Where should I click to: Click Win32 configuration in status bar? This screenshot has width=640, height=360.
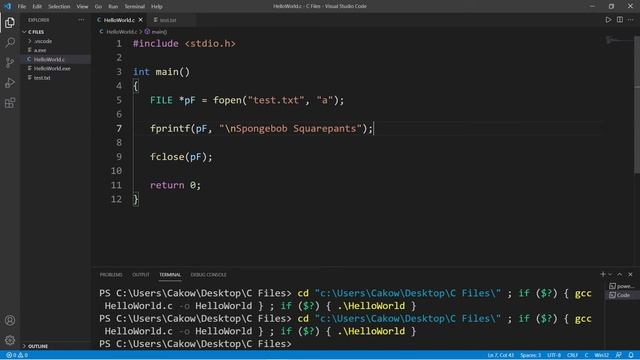(x=602, y=355)
